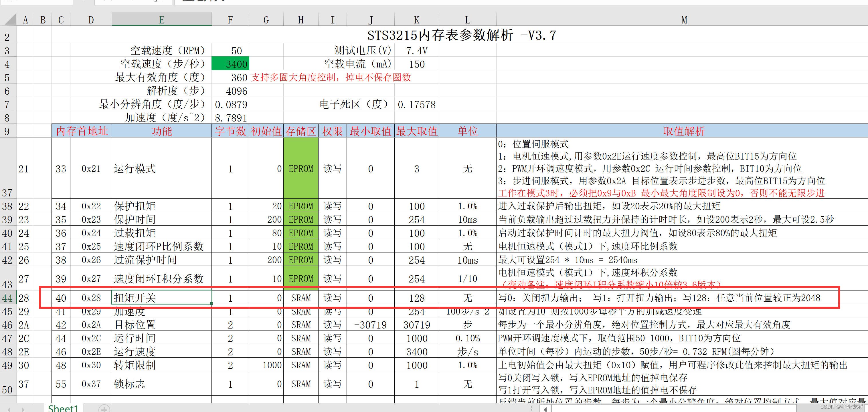This screenshot has width=868, height=412.
Task: Click the 取值解析 header cell
Action: (x=684, y=131)
